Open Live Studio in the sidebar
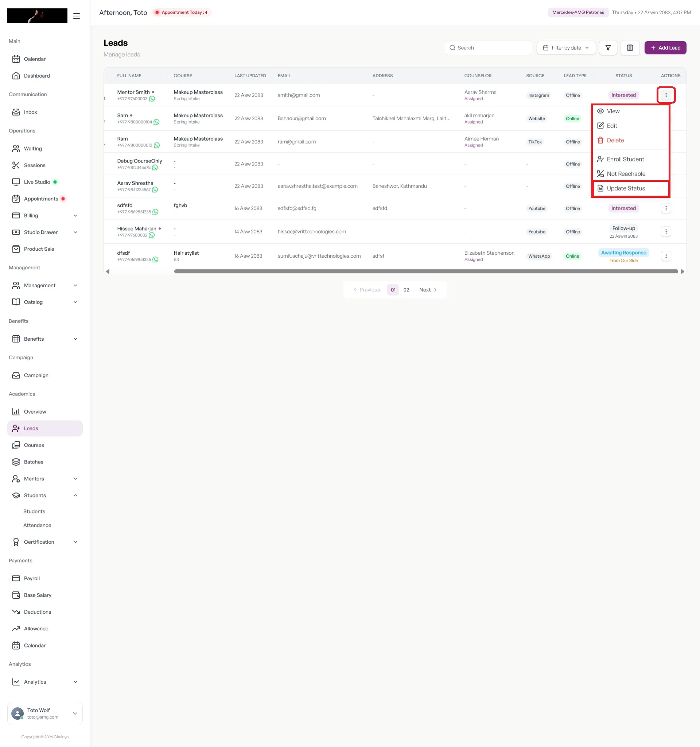 (x=45, y=182)
